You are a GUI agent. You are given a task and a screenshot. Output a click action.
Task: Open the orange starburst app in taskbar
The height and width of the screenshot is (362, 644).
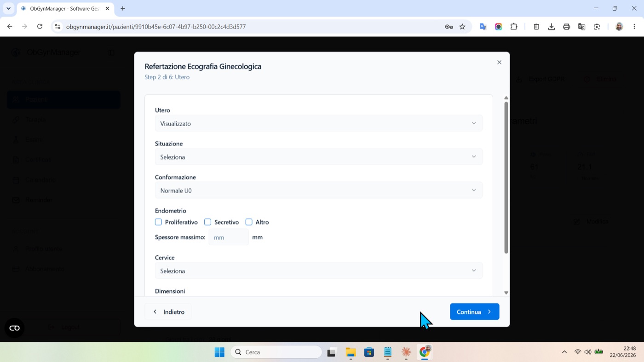pyautogui.click(x=406, y=352)
